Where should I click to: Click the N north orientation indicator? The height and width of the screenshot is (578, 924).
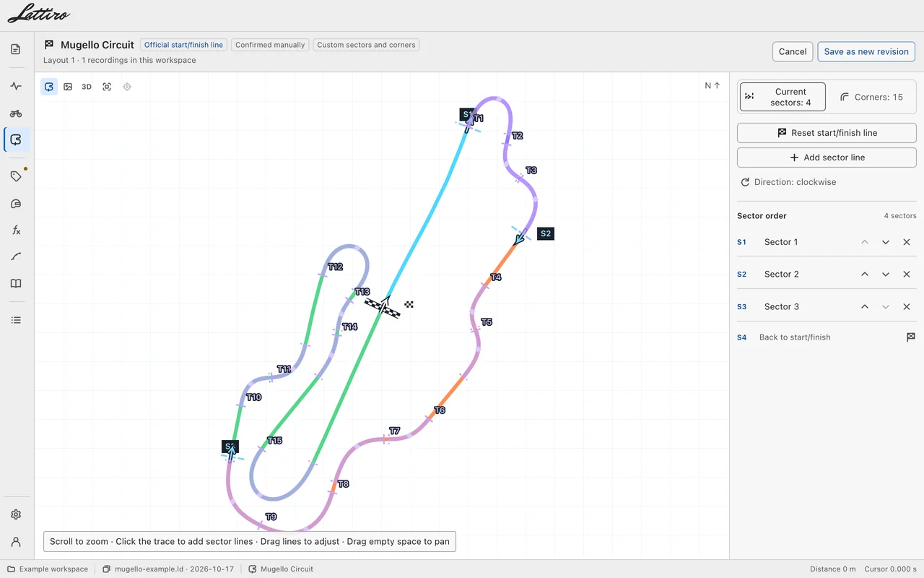pyautogui.click(x=712, y=85)
